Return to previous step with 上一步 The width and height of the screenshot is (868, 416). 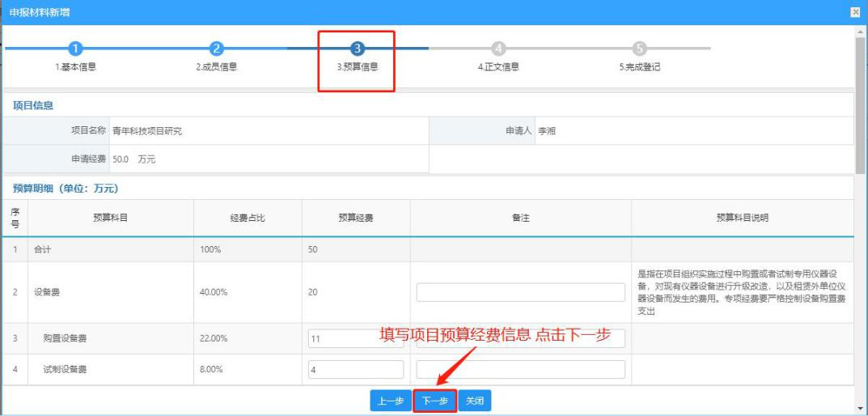point(390,401)
